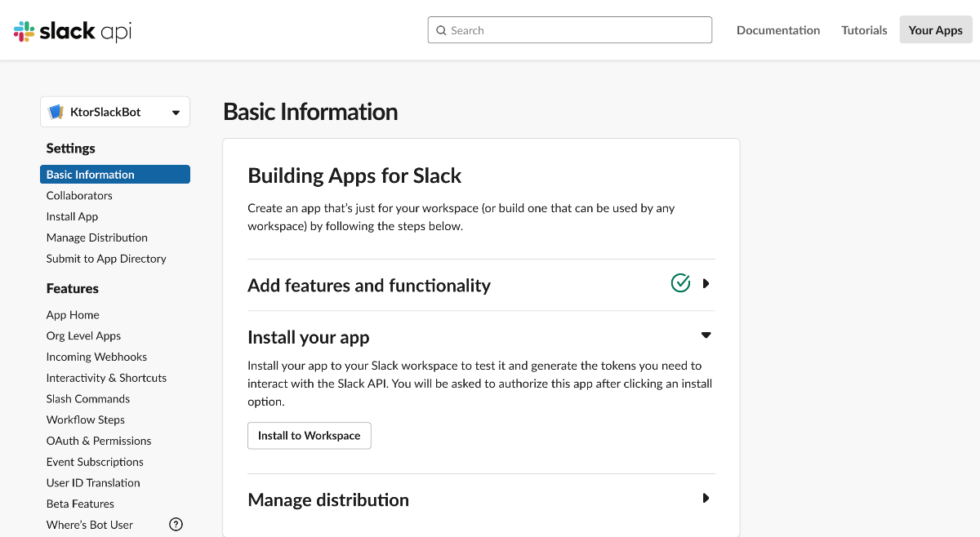Open Incoming Webhooks settings

tap(96, 357)
